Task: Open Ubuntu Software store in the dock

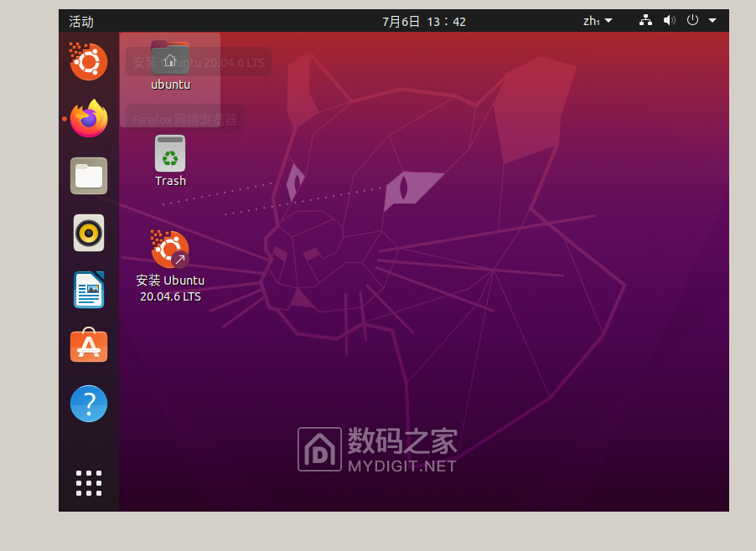Action: click(89, 345)
